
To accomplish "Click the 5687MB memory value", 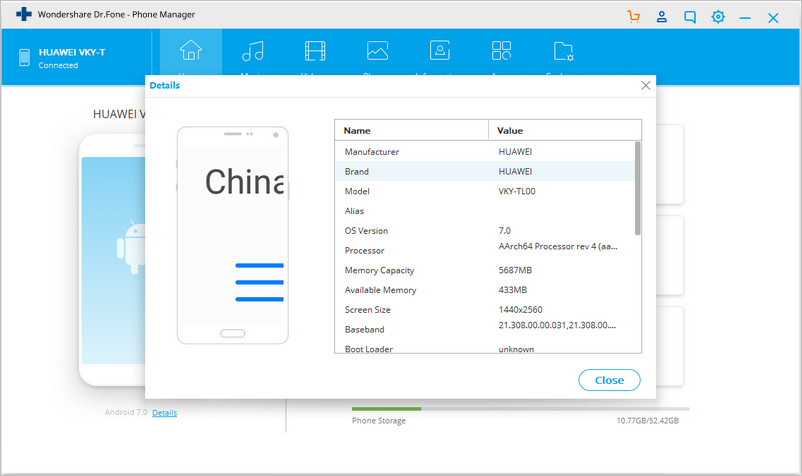I will (515, 270).
